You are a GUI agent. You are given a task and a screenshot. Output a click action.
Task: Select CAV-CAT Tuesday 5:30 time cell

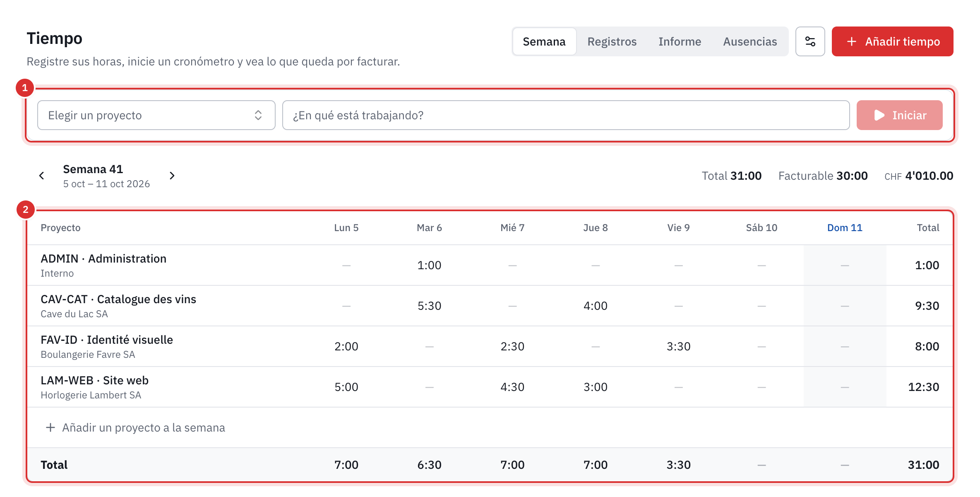[x=429, y=306]
